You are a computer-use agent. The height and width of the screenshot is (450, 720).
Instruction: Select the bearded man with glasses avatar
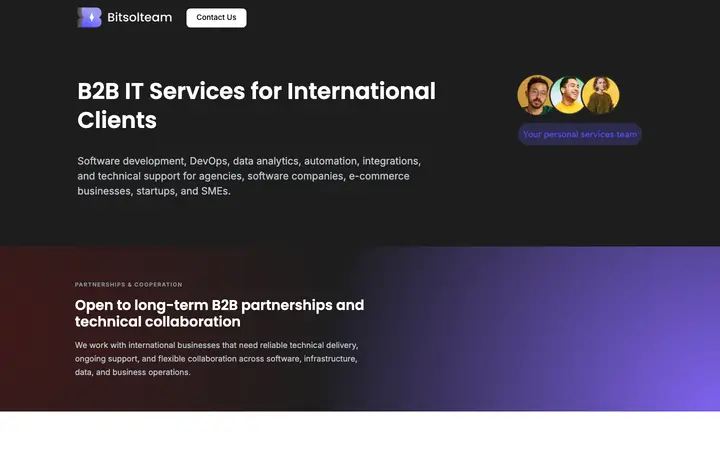coord(535,95)
